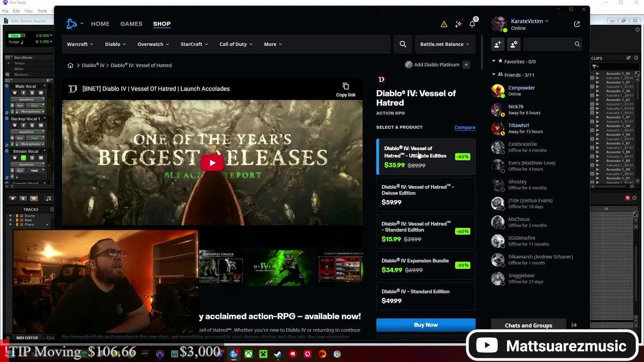Click the MIDI note icon in Pro Tools
Viewport: 644px width, 362px height.
(48, 199)
